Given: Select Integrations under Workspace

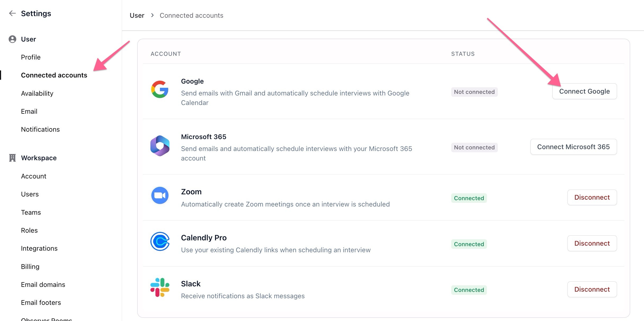Looking at the screenshot, I should coord(39,248).
